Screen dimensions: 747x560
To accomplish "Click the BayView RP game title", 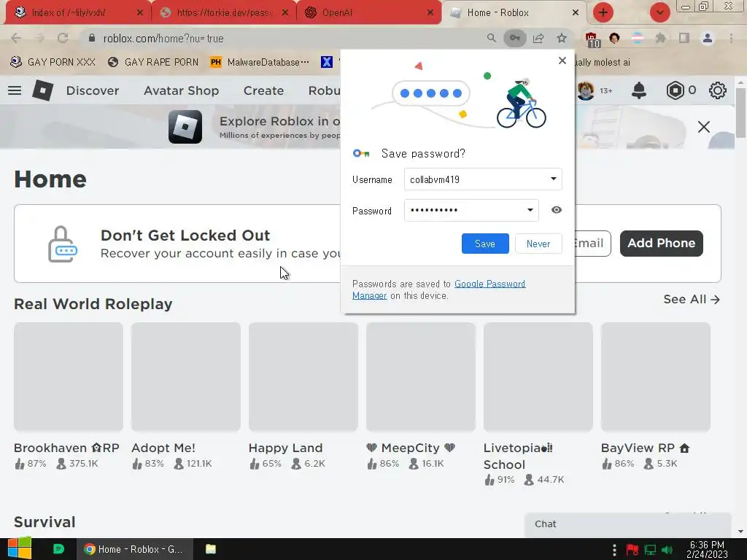I will [x=645, y=448].
